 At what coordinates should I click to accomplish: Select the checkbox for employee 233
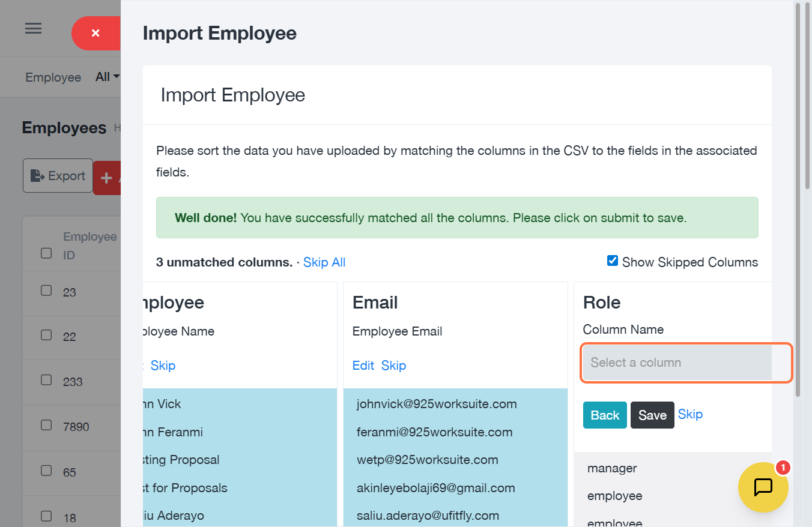[x=46, y=381]
